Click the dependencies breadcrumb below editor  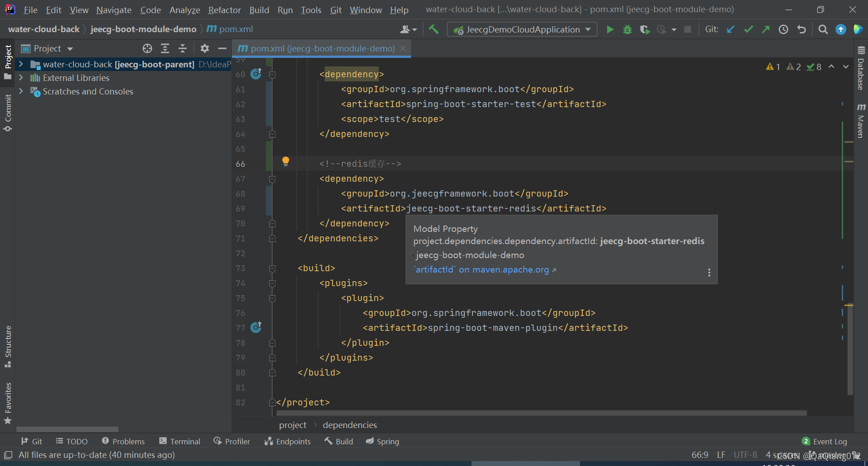coord(349,425)
